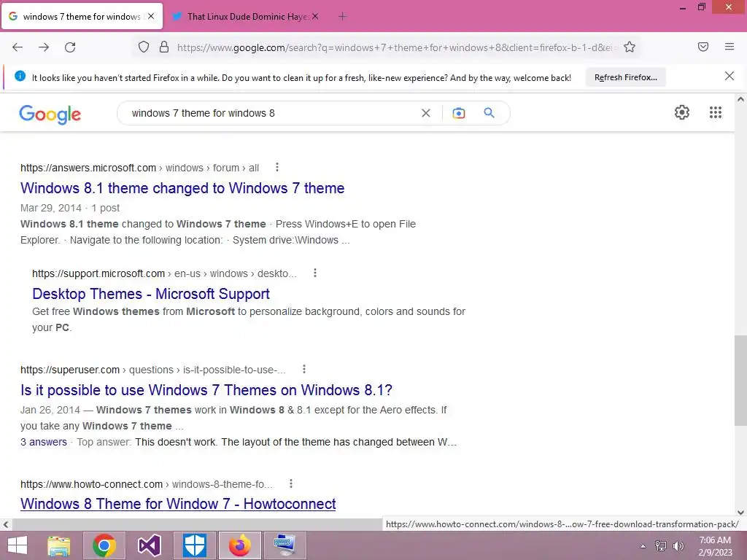Go to the Google home logo

[x=50, y=114]
